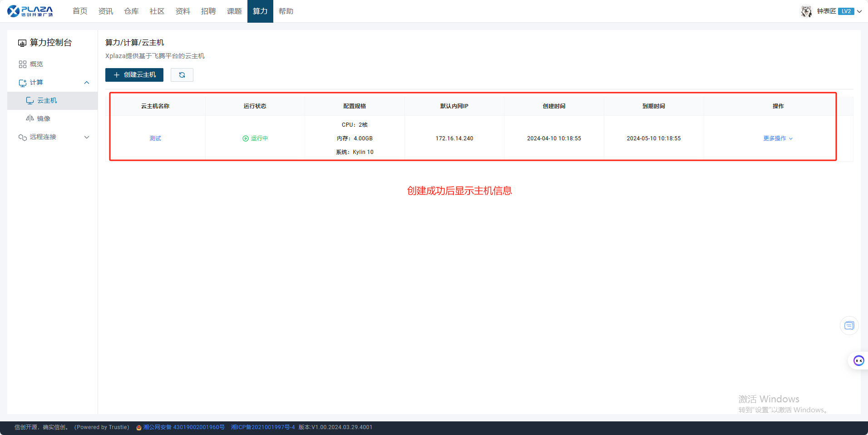Open the chatbot assistant floating icon
The height and width of the screenshot is (435, 868).
pyautogui.click(x=858, y=361)
